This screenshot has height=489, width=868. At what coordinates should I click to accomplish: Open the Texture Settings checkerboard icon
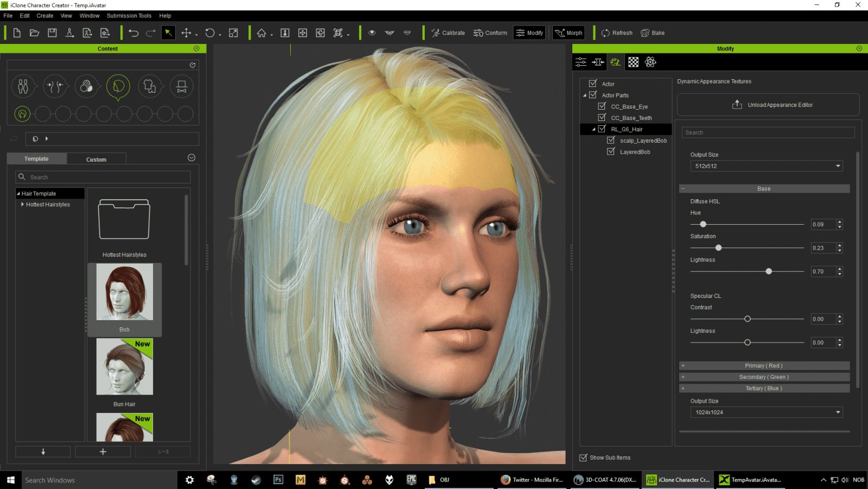pos(634,62)
